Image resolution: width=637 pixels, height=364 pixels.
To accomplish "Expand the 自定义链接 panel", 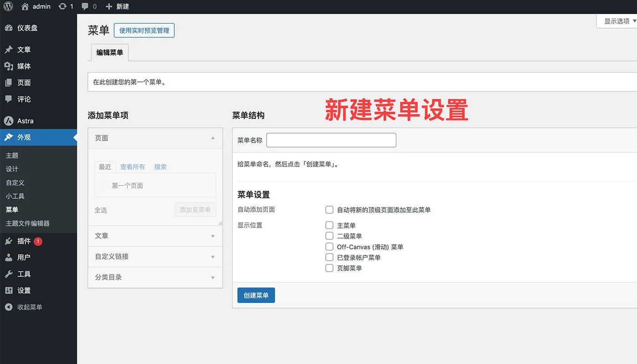I will coord(155,257).
